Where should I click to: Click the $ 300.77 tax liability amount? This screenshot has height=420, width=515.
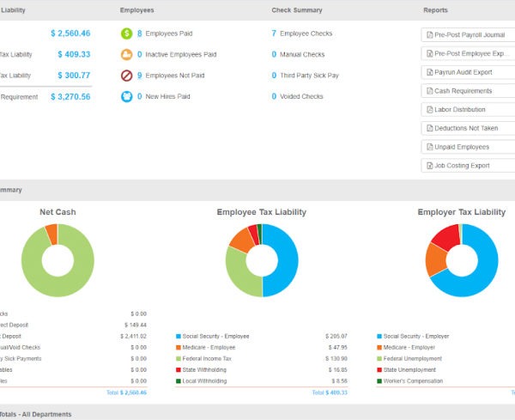74,76
